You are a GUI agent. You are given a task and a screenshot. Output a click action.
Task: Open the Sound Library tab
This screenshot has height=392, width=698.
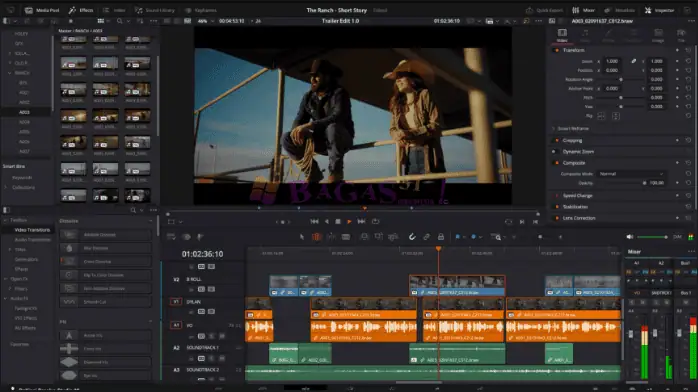(155, 10)
